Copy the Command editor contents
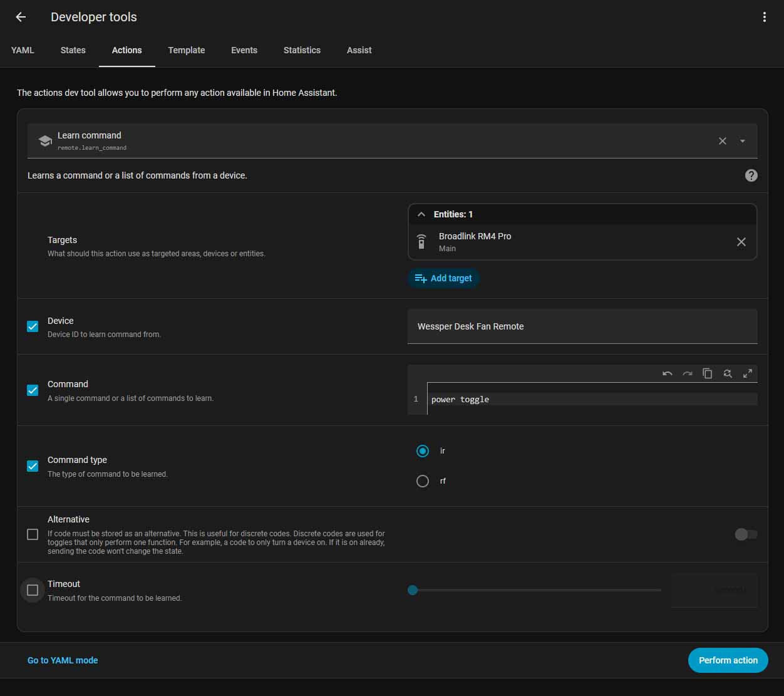 point(707,373)
